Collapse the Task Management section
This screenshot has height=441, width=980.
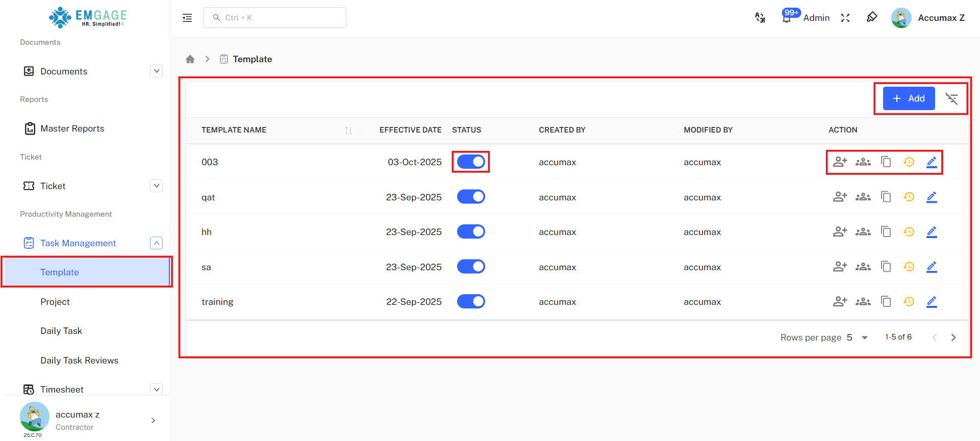157,243
